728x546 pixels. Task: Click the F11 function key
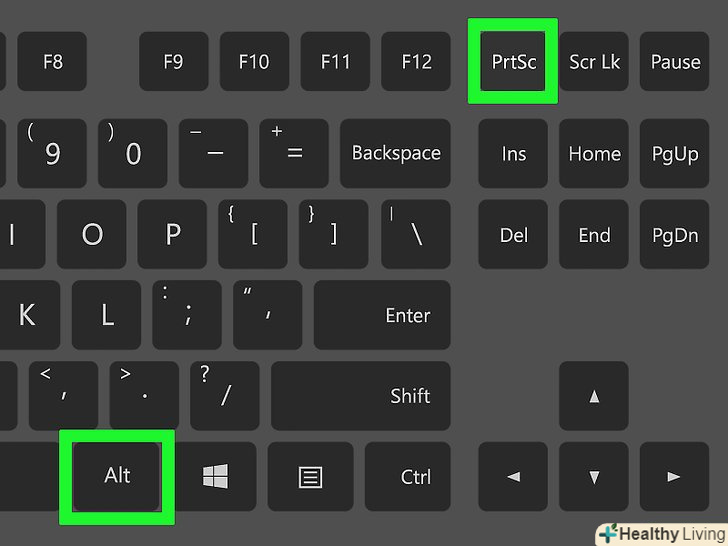pyautogui.click(x=335, y=61)
